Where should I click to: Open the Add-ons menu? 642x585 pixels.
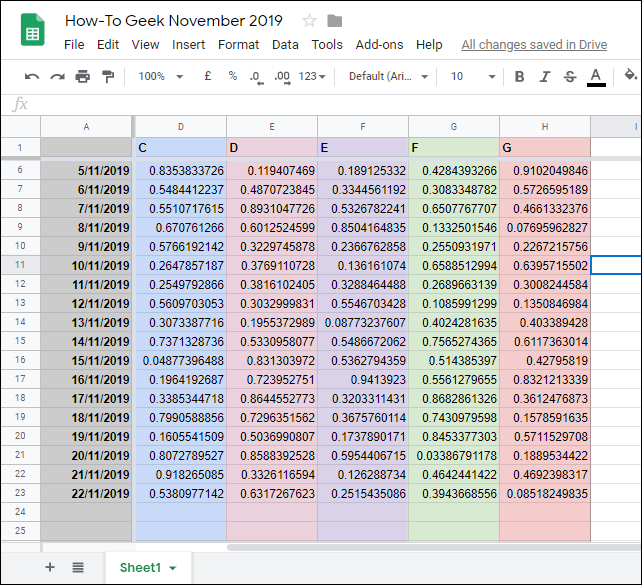pos(379,45)
